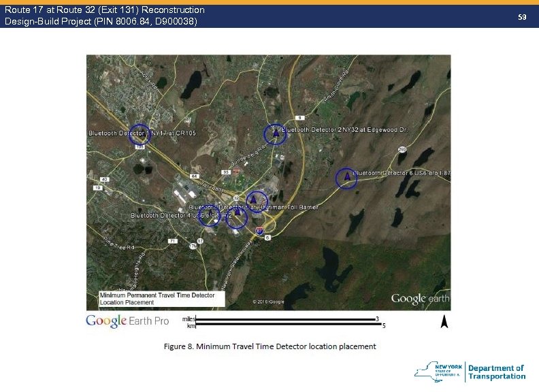
Task: Click the route 71 shield on map
Action: 173,241
